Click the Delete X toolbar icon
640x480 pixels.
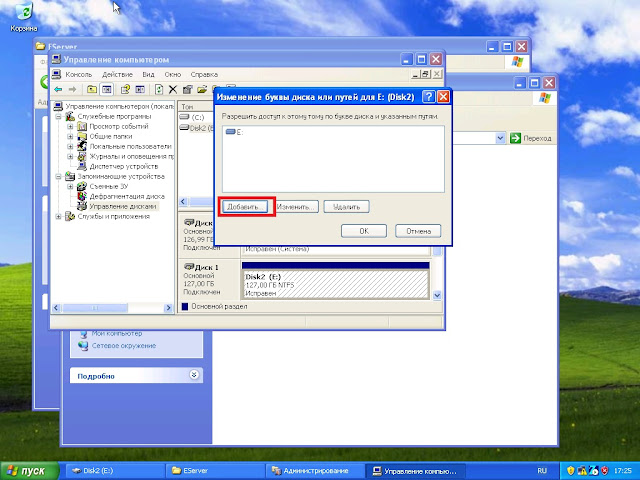(173, 89)
